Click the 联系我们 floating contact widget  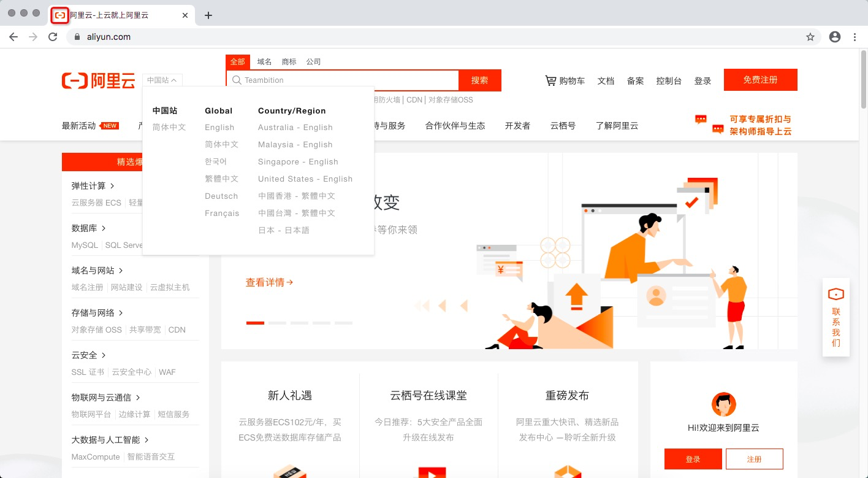(x=836, y=317)
